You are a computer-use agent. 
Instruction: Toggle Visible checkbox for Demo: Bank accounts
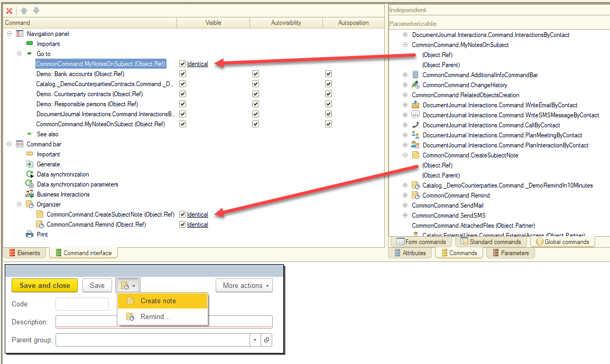[182, 74]
